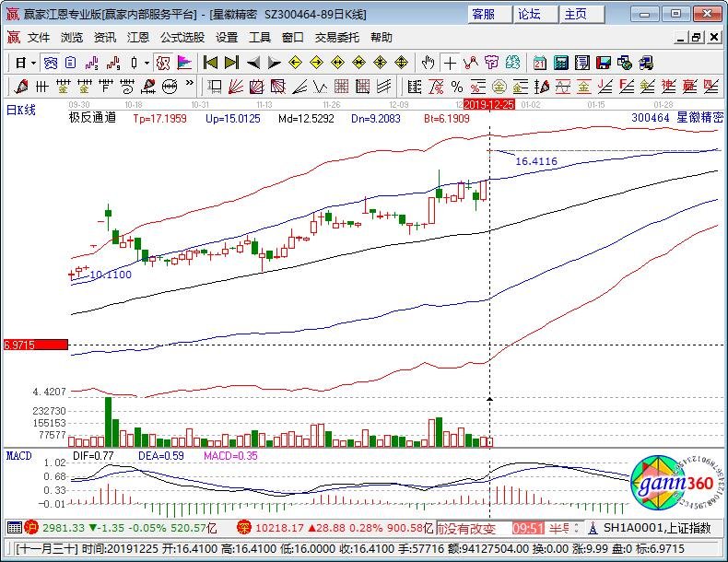The width and height of the screenshot is (728, 562).
Task: Click the Tp=17.1959 value
Action: point(159,119)
